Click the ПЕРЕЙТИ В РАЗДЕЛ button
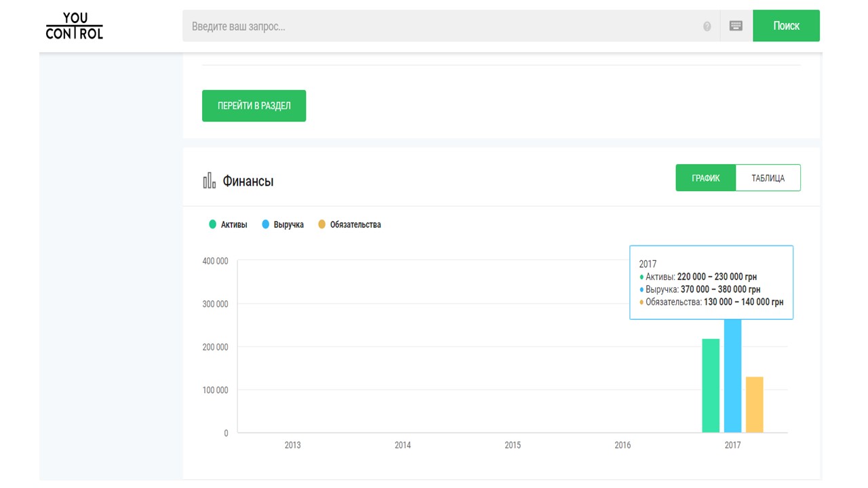 pos(254,106)
